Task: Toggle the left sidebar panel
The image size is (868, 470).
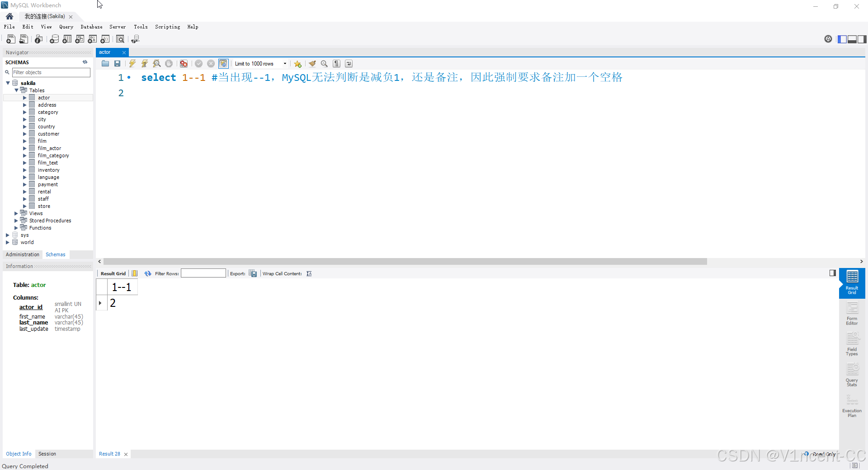Action: [842, 39]
